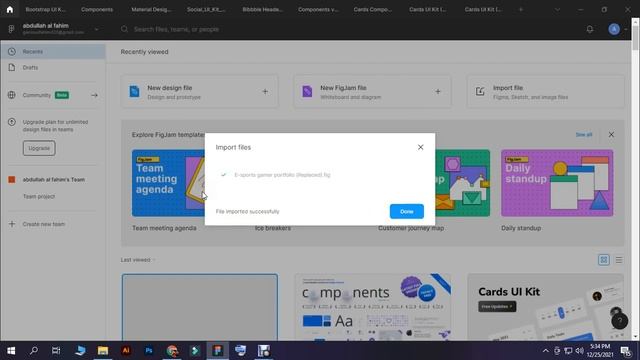Screen dimensions: 640x360
Task: Open the Material Design tab
Action: click(x=151, y=9)
